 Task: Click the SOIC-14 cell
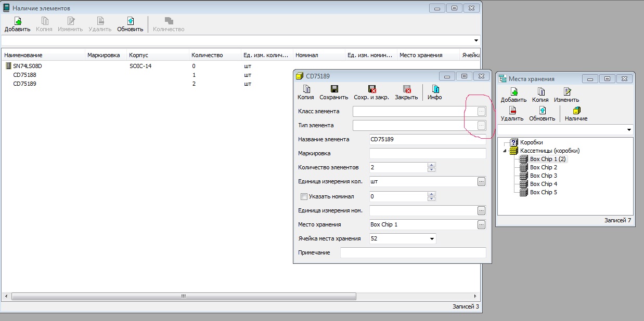coord(140,66)
